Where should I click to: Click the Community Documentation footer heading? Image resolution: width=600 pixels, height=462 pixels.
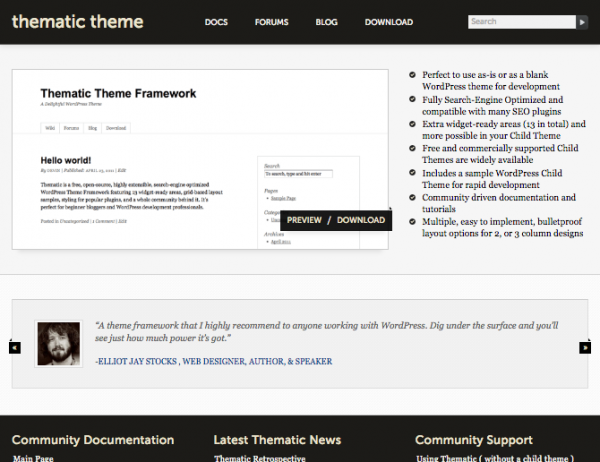coord(93,440)
